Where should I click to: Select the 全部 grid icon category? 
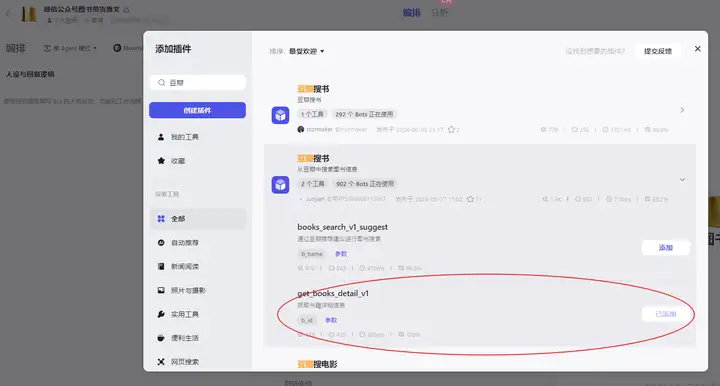tap(161, 218)
